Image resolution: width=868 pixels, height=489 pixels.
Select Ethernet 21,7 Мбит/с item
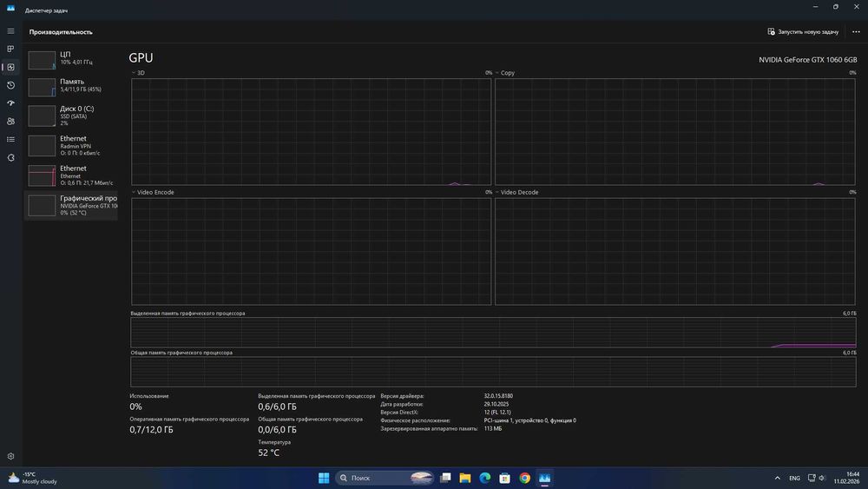point(71,175)
